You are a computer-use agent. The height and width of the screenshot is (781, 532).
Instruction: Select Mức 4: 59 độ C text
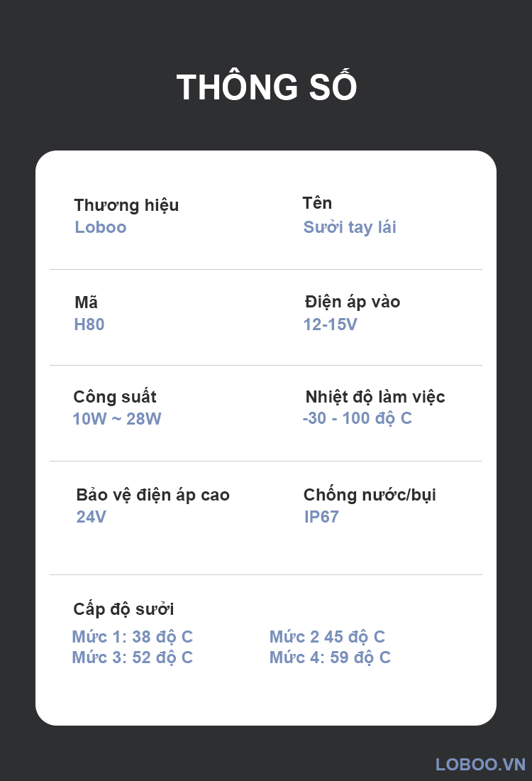[330, 657]
